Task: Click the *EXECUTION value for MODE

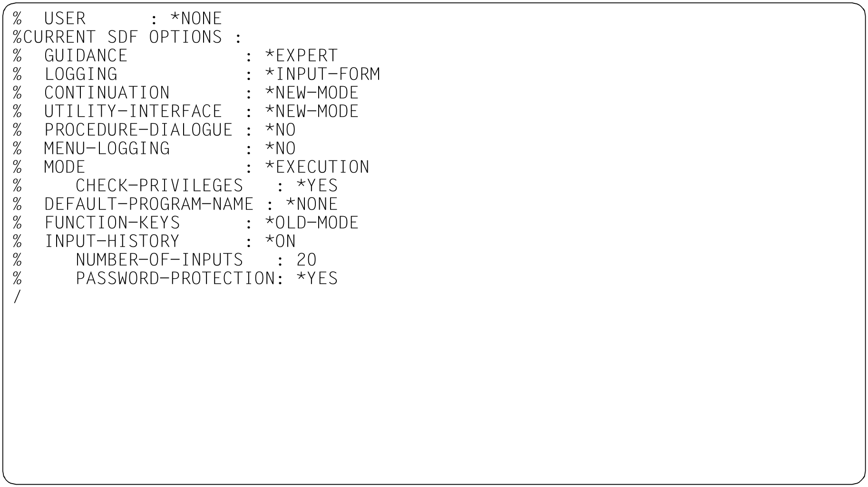Action: [317, 167]
